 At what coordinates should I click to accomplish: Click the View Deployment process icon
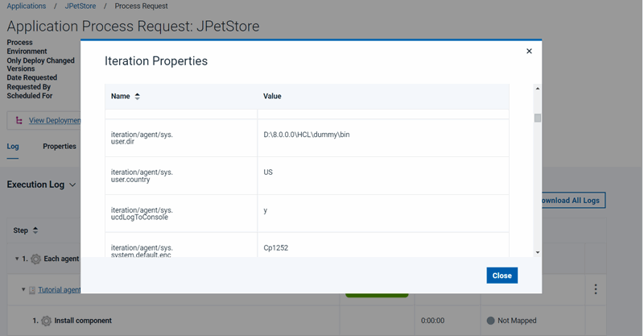pos(19,120)
